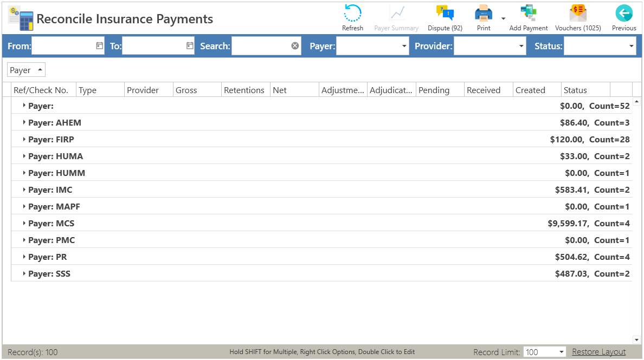The height and width of the screenshot is (360, 644).
Task: Sort by Pending column header
Action: pos(440,90)
